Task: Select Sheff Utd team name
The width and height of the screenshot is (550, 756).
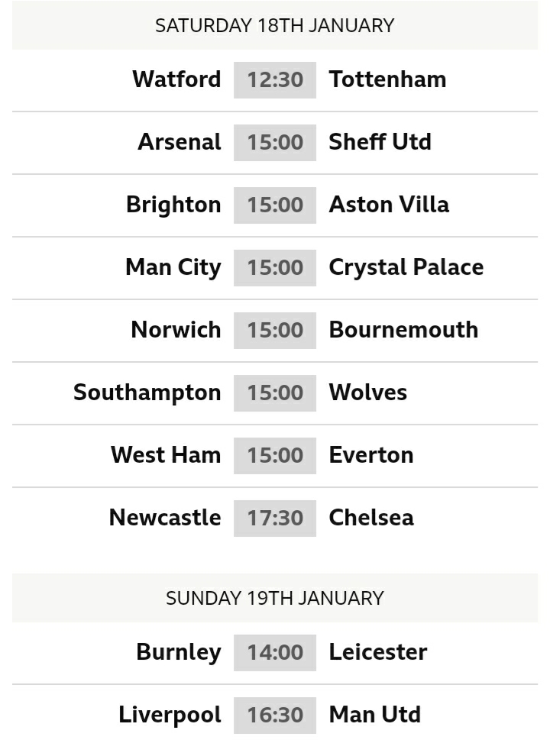Action: click(380, 142)
